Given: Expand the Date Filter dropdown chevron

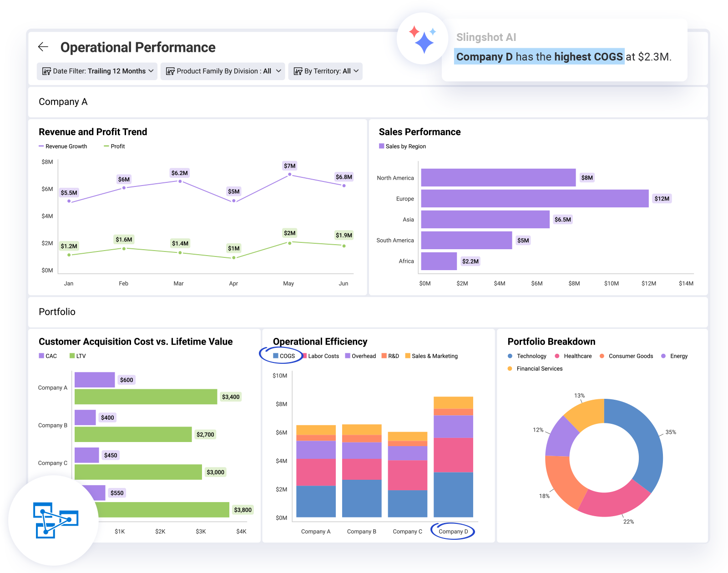Looking at the screenshot, I should click(151, 71).
